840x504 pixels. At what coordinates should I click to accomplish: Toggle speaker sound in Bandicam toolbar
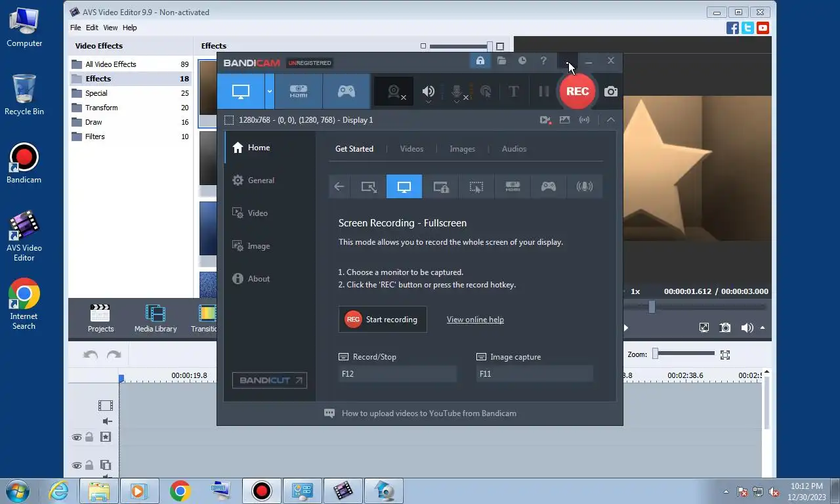coord(429,92)
